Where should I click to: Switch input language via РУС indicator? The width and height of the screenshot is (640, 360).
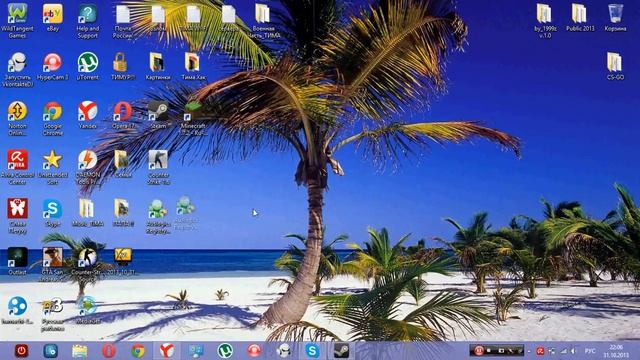[590, 351]
